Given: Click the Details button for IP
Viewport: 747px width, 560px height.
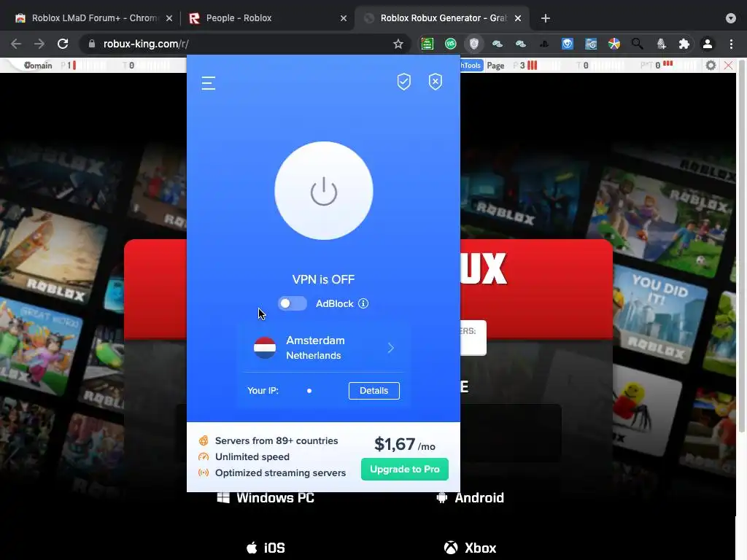Looking at the screenshot, I should click(374, 391).
